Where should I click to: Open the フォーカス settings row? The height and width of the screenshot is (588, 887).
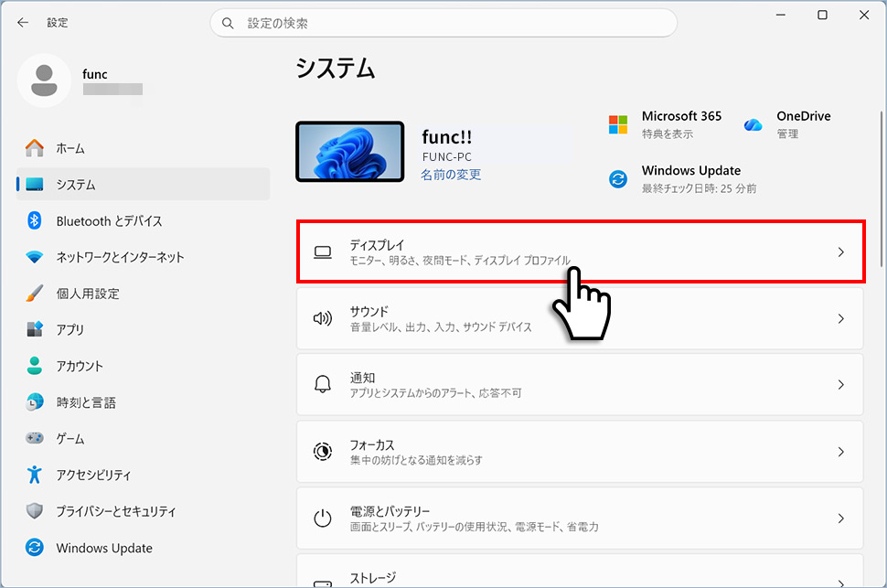click(580, 451)
